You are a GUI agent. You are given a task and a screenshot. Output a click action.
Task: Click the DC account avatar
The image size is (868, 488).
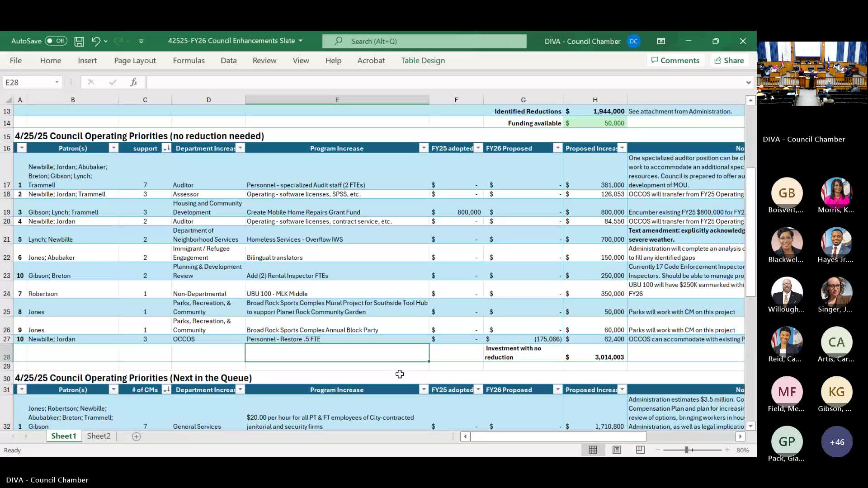(633, 41)
